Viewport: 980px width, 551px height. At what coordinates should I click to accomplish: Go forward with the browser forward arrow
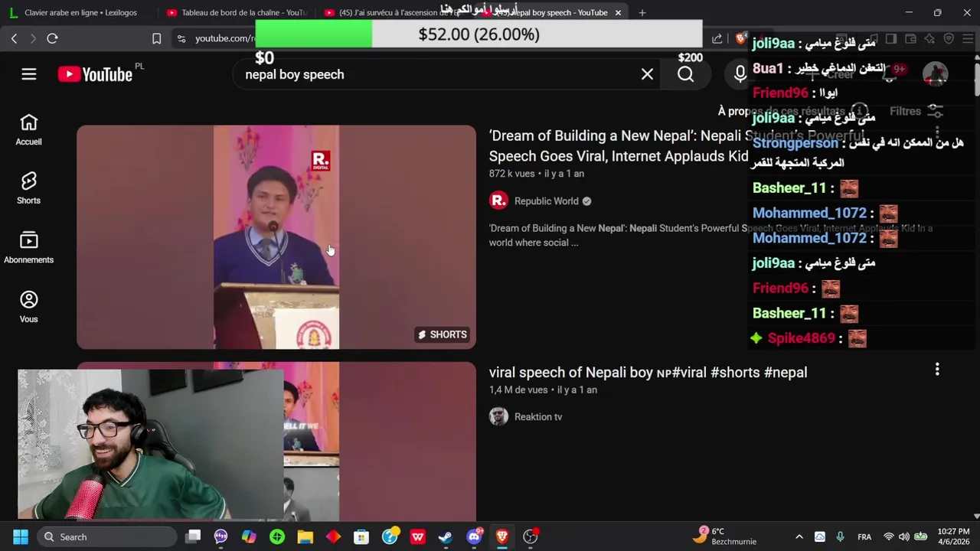pos(33,38)
